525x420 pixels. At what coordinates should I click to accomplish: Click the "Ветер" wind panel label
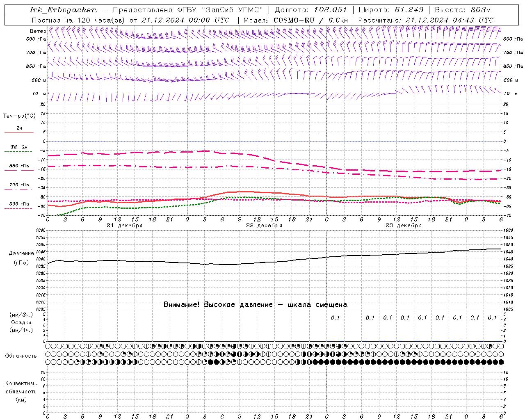pyautogui.click(x=38, y=31)
